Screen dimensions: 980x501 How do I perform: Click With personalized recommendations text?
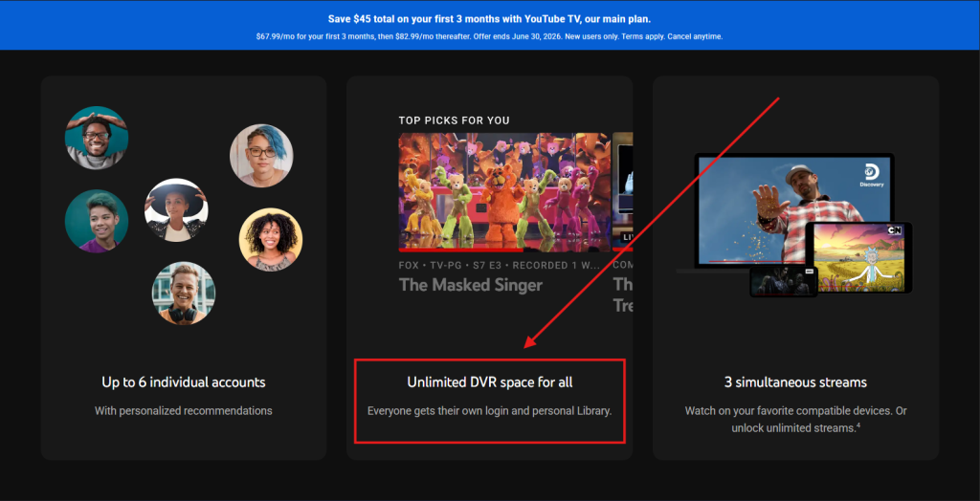[184, 410]
